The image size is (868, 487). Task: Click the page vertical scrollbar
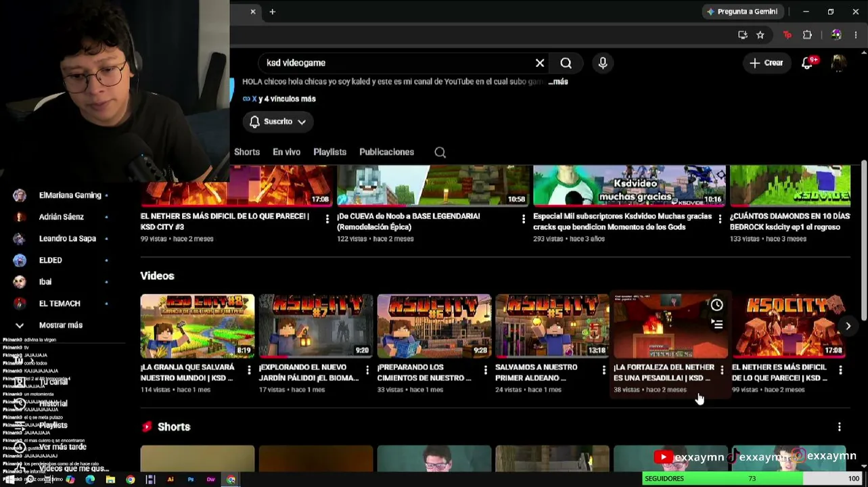[x=864, y=240]
